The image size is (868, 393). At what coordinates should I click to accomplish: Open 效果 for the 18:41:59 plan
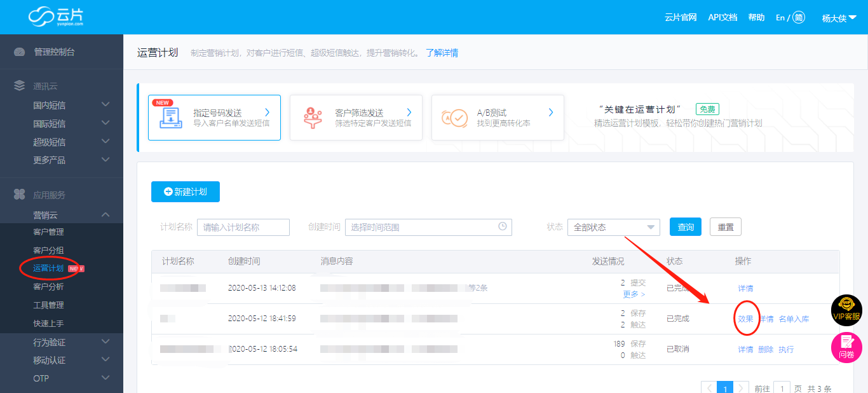pyautogui.click(x=745, y=319)
